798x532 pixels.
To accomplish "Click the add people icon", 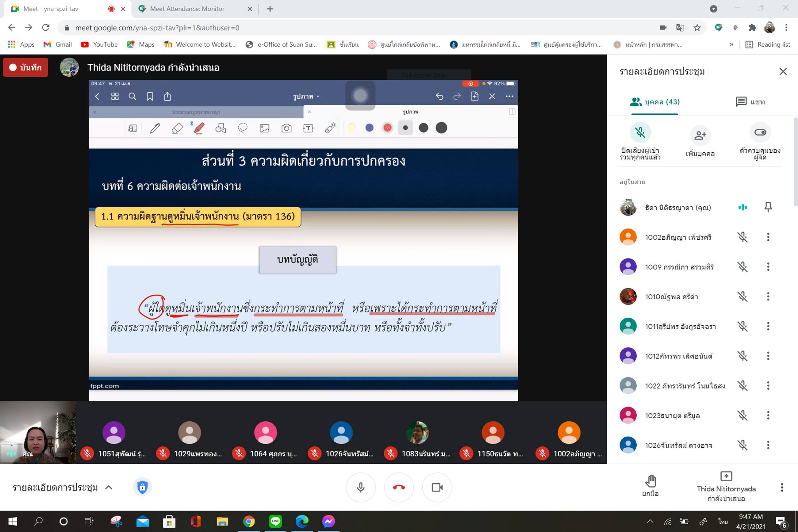I will (x=700, y=135).
